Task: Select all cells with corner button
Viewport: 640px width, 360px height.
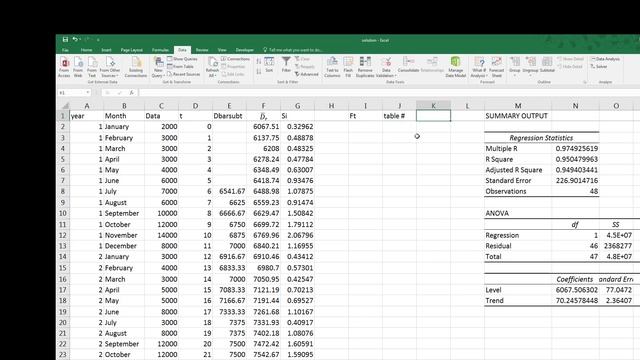Action: (x=63, y=106)
